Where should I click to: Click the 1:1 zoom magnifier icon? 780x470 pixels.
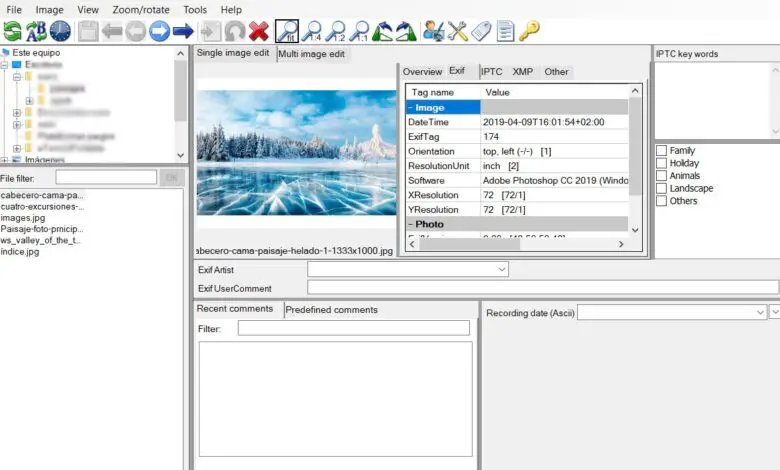click(x=360, y=31)
